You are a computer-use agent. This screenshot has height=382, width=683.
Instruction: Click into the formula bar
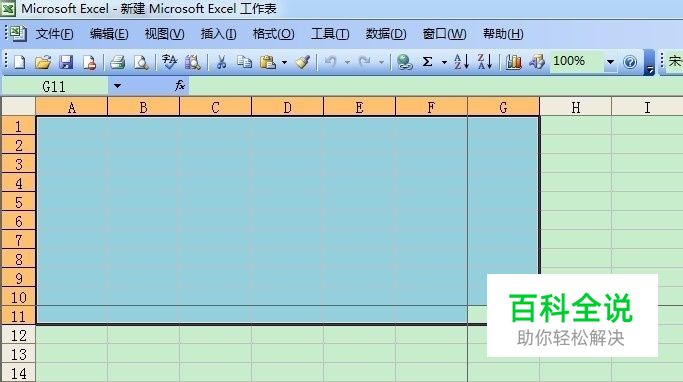(x=436, y=86)
